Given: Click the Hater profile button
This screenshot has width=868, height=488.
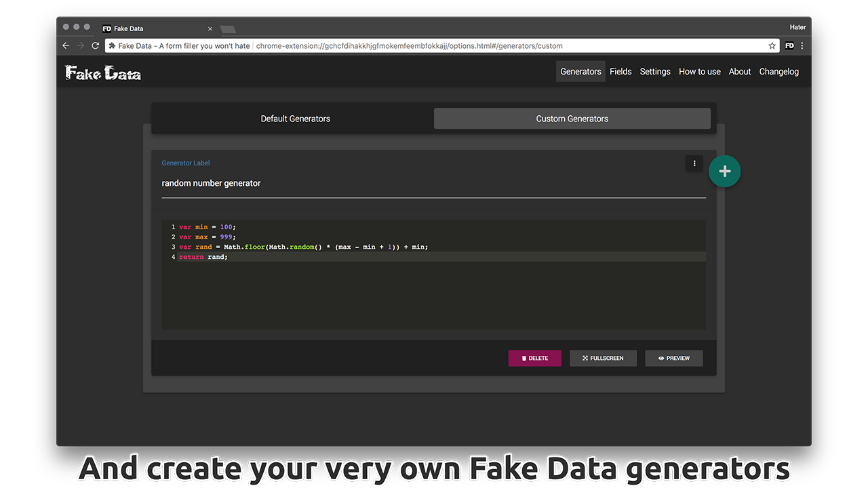Looking at the screenshot, I should pos(797,27).
